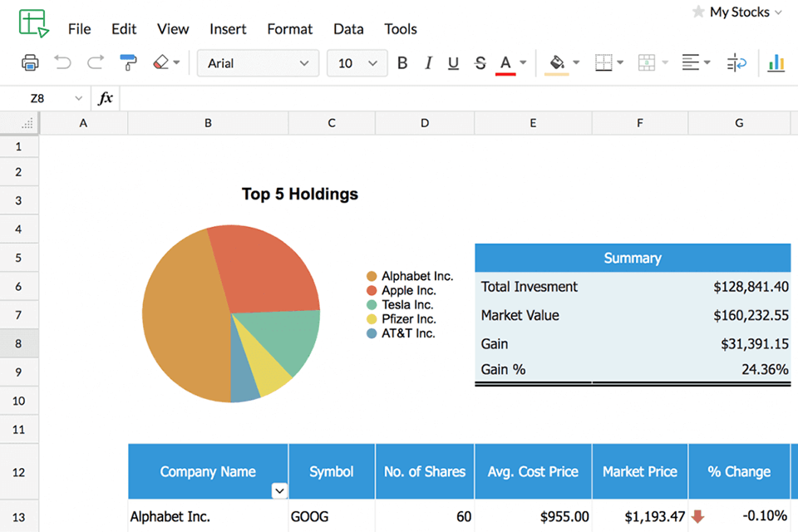Click the Tesla Inc. legend entry

click(400, 305)
